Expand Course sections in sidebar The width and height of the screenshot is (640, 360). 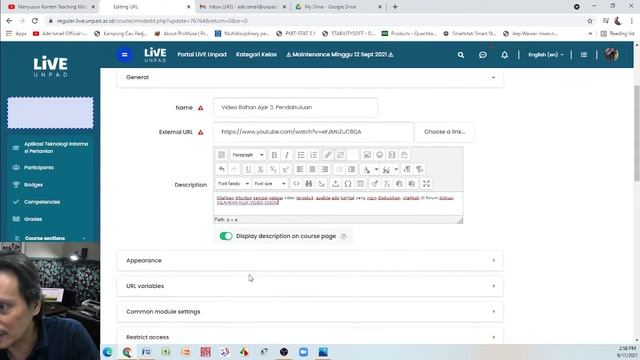coord(50,238)
